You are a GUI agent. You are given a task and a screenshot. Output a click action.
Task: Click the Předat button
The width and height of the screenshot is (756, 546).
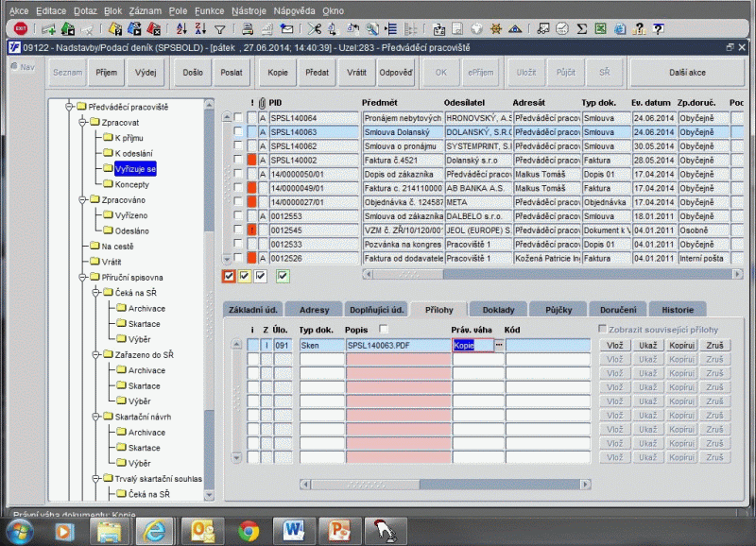pyautogui.click(x=317, y=73)
